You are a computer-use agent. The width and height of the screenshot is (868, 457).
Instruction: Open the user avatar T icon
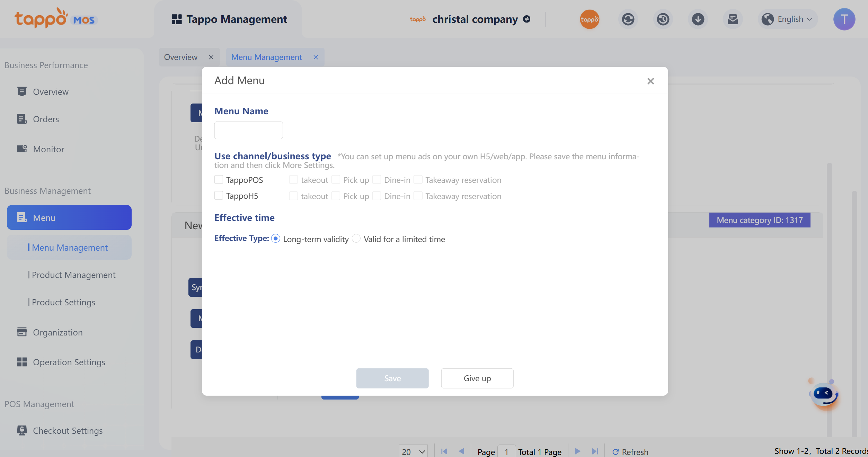click(x=844, y=19)
